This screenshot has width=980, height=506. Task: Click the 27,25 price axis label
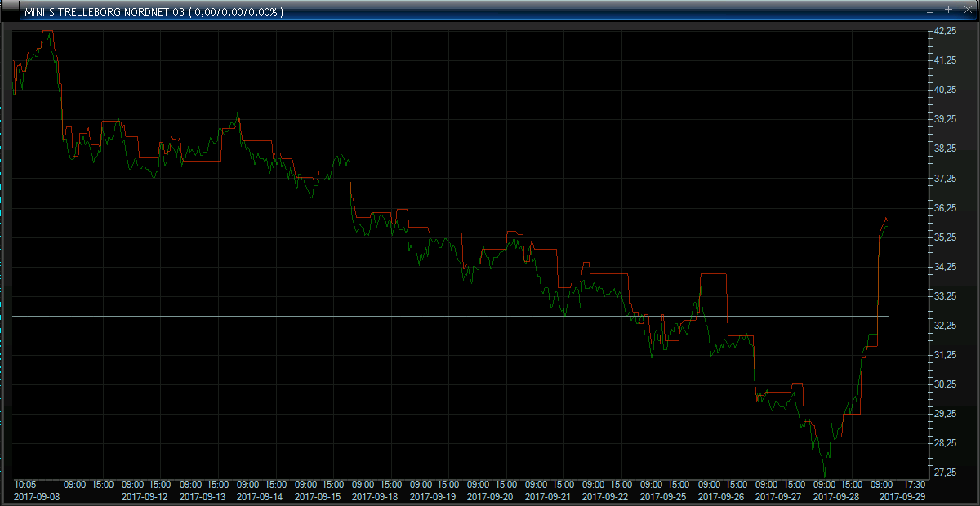click(945, 473)
